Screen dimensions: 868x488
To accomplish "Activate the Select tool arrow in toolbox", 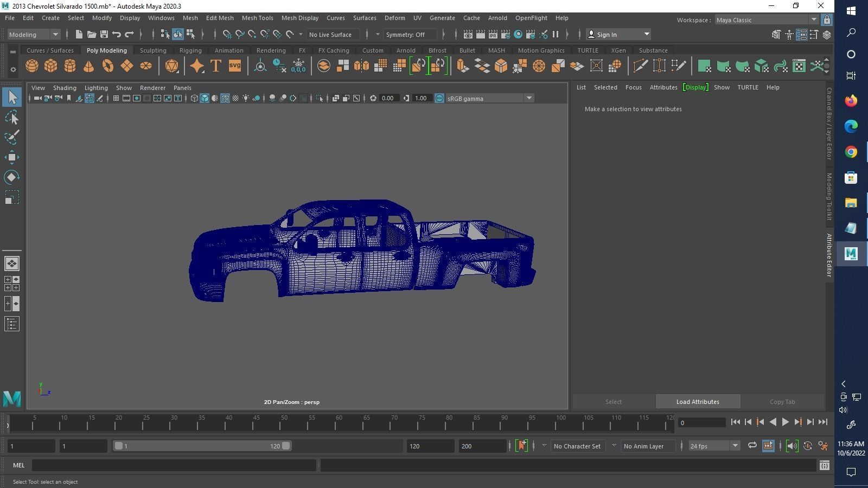I will 12,97.
